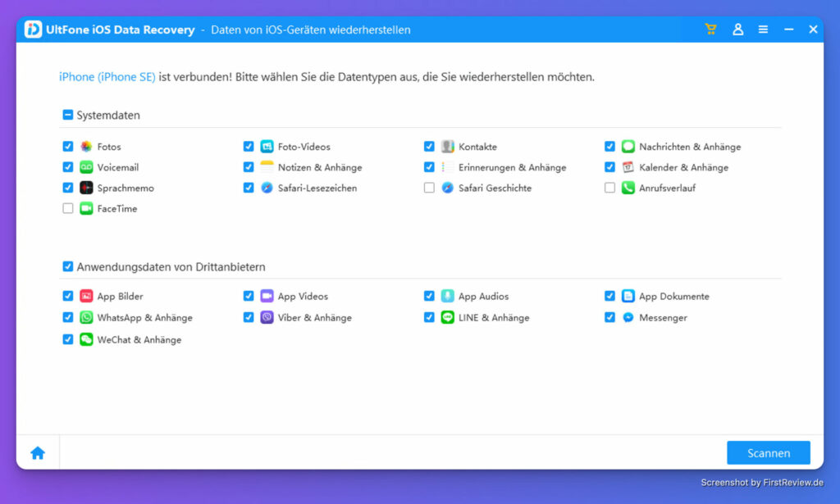
Task: Go to home screen via house icon
Action: [38, 453]
